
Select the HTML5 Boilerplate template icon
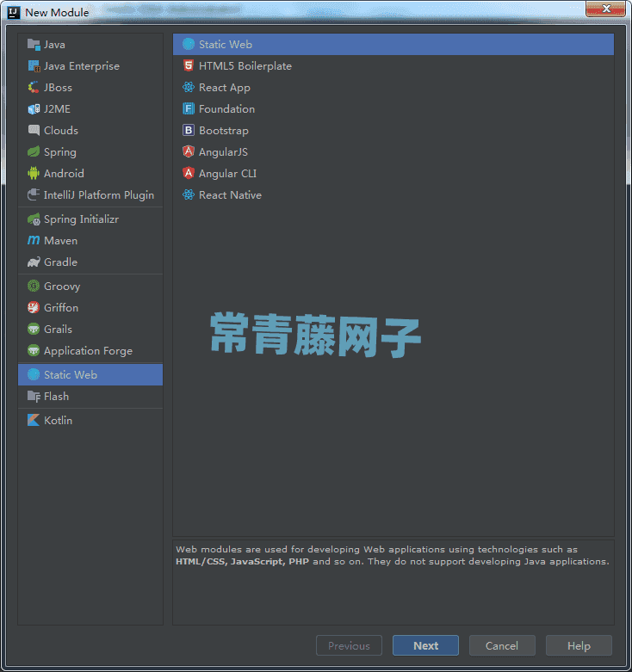(x=189, y=65)
